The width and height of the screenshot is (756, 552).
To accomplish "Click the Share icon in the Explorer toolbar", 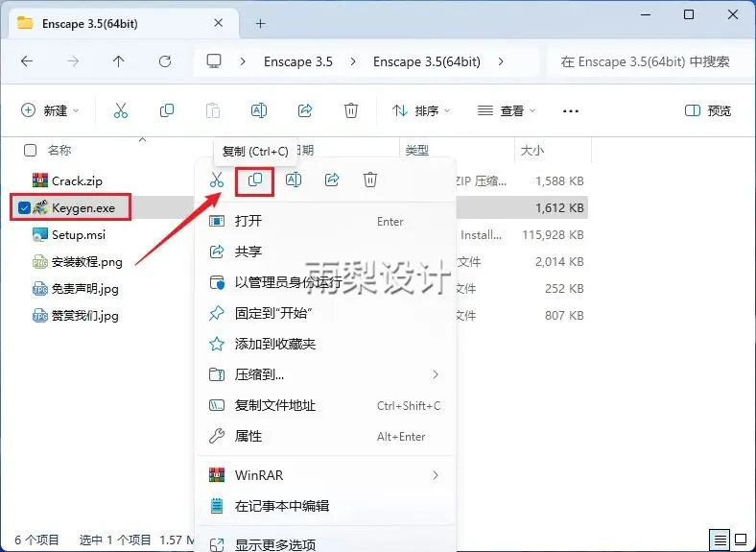I will pyautogui.click(x=305, y=111).
